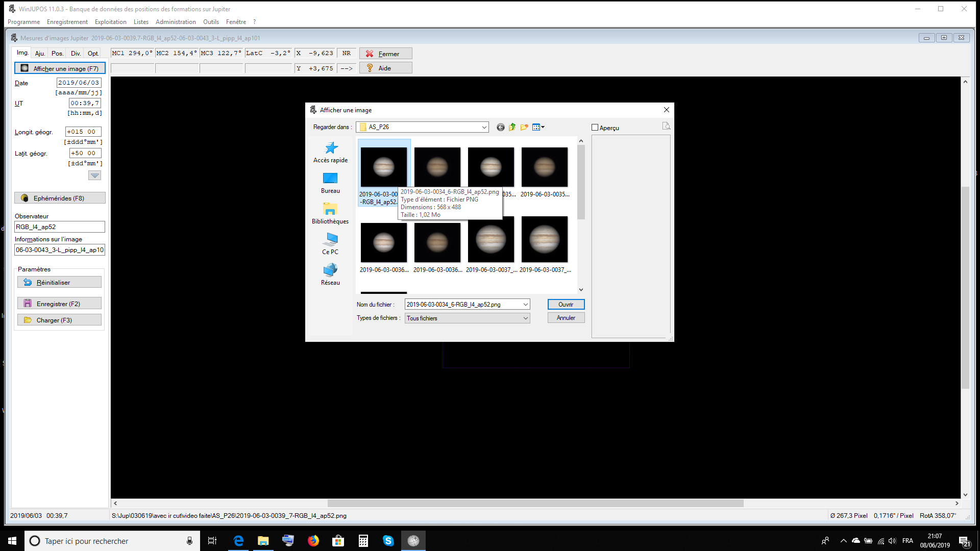Click the Annuler button
This screenshot has width=980, height=551.
point(566,318)
